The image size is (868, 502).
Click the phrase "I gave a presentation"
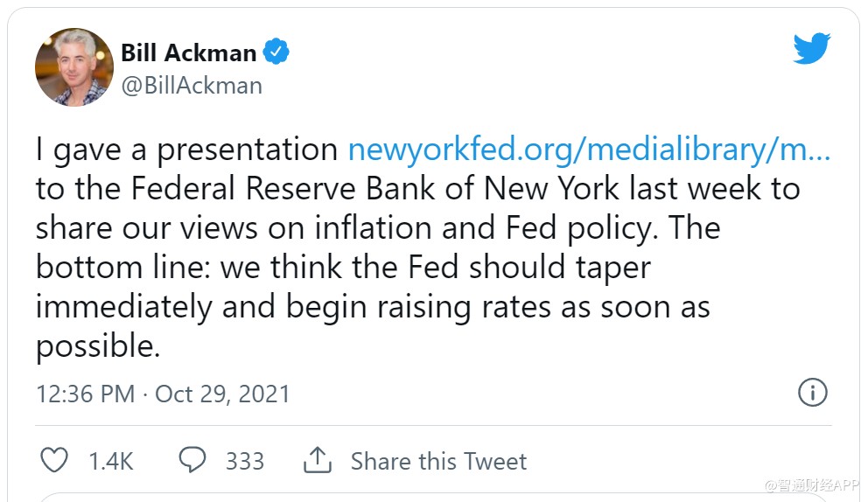point(186,150)
